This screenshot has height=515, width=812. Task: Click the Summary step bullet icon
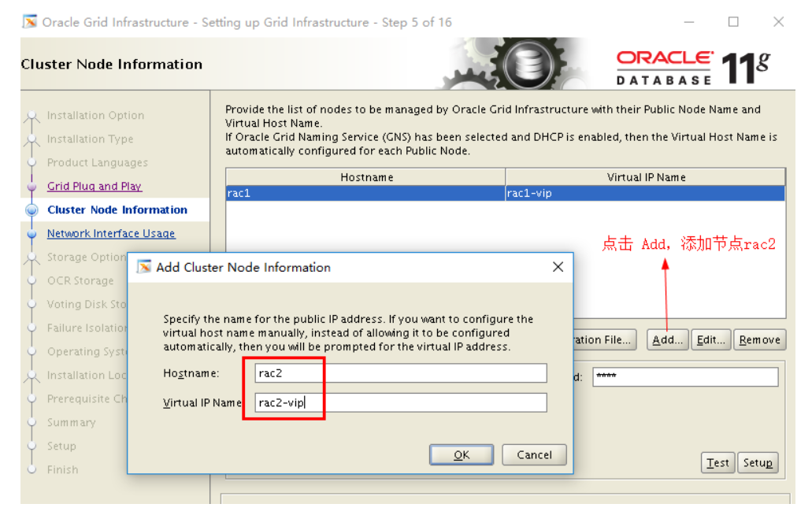[x=32, y=422]
